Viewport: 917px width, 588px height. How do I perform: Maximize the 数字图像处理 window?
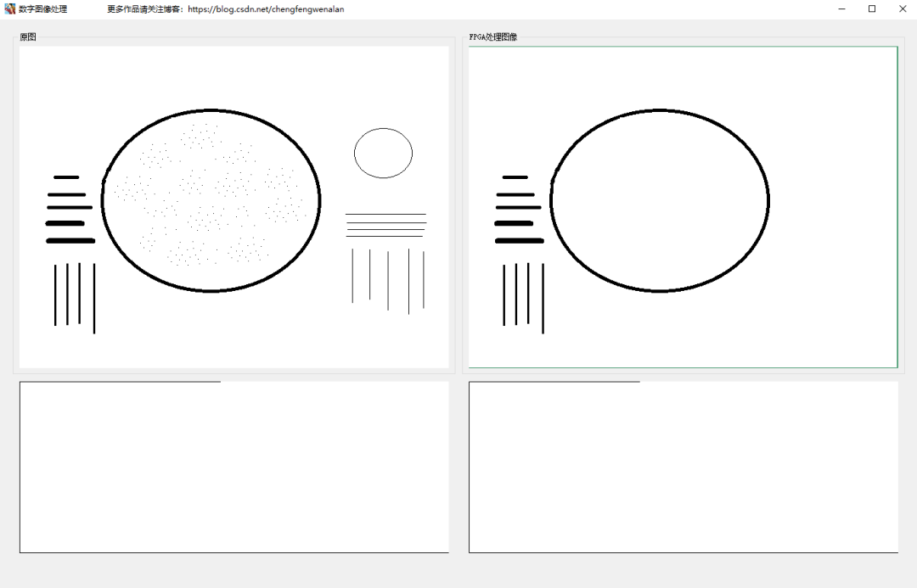pyautogui.click(x=872, y=8)
